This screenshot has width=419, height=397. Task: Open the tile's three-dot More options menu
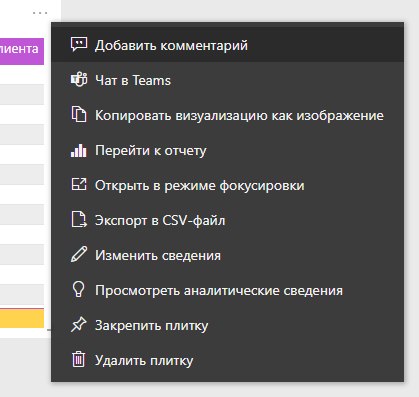[40, 13]
